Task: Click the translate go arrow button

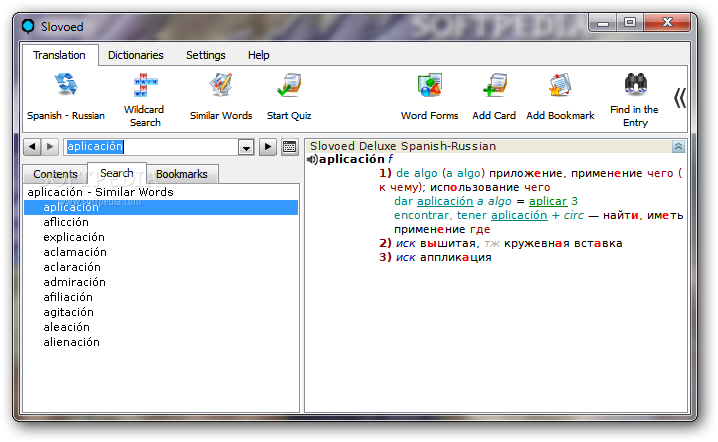Action: pos(268,147)
